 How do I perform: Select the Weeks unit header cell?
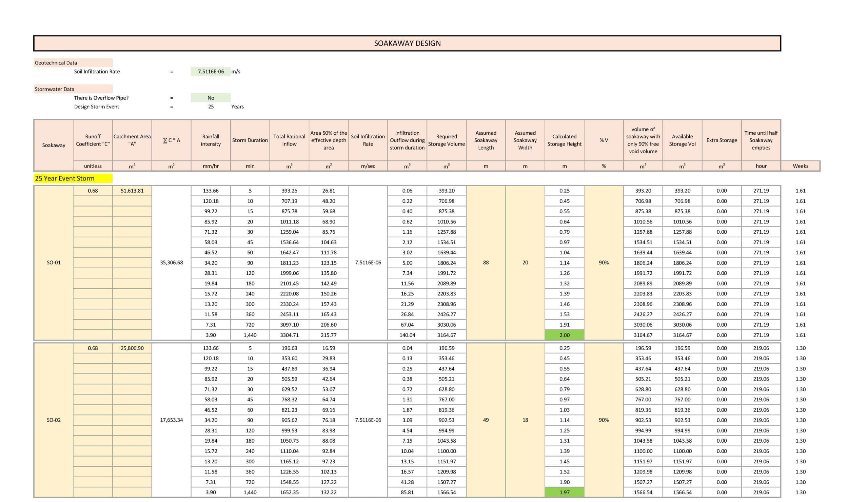click(800, 166)
